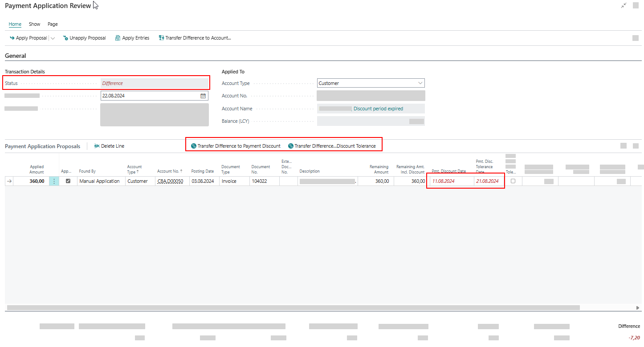
Task: Click the Unapply Proposal action
Action: [85, 38]
